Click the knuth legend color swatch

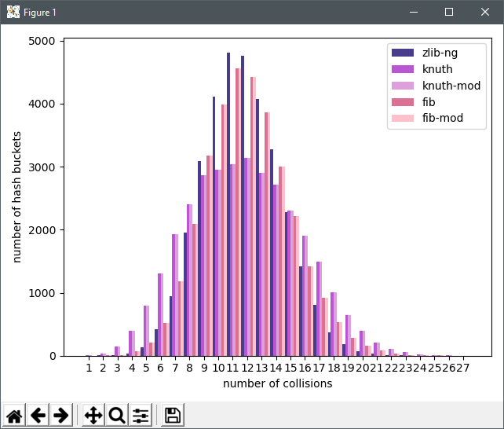click(403, 69)
